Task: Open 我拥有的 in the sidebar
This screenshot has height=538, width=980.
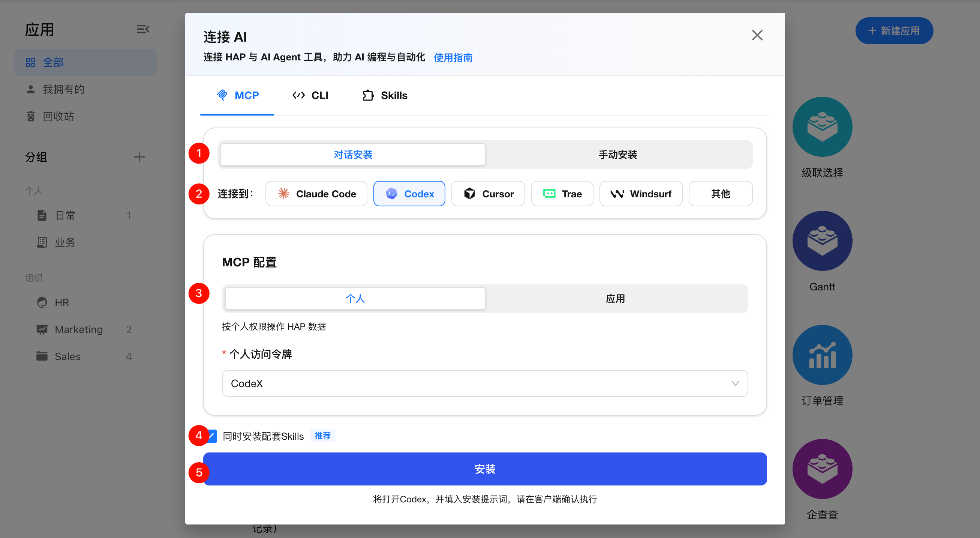Action: 85,89
